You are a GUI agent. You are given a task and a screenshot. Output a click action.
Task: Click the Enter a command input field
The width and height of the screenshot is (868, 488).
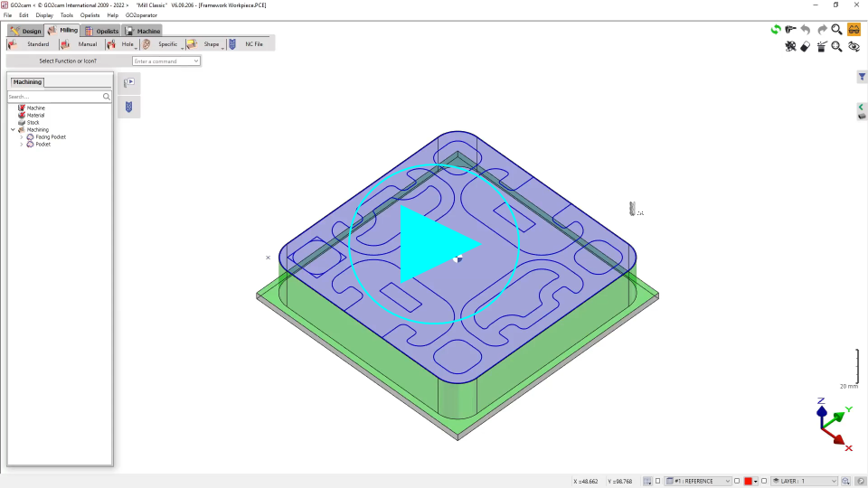click(165, 61)
